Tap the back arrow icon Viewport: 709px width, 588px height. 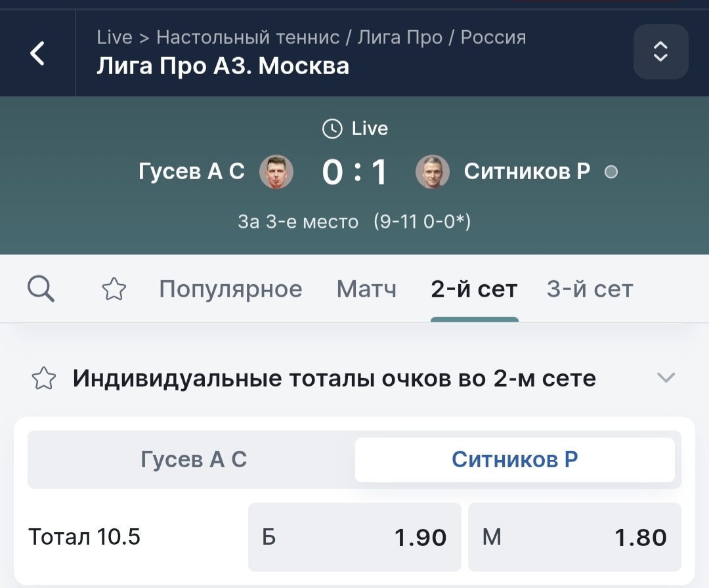click(38, 53)
